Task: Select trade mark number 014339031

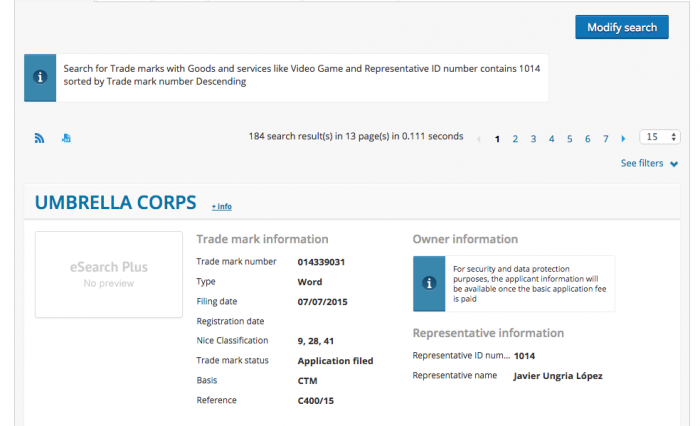Action: (321, 262)
